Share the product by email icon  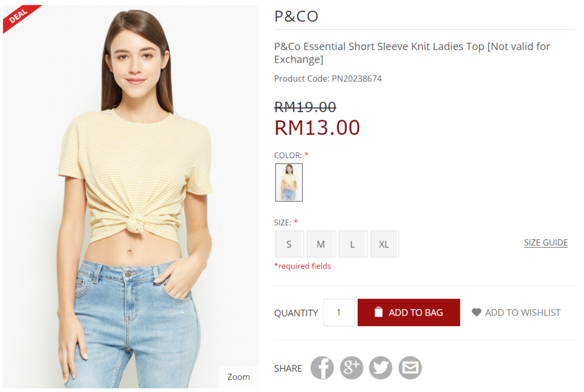[x=410, y=368]
